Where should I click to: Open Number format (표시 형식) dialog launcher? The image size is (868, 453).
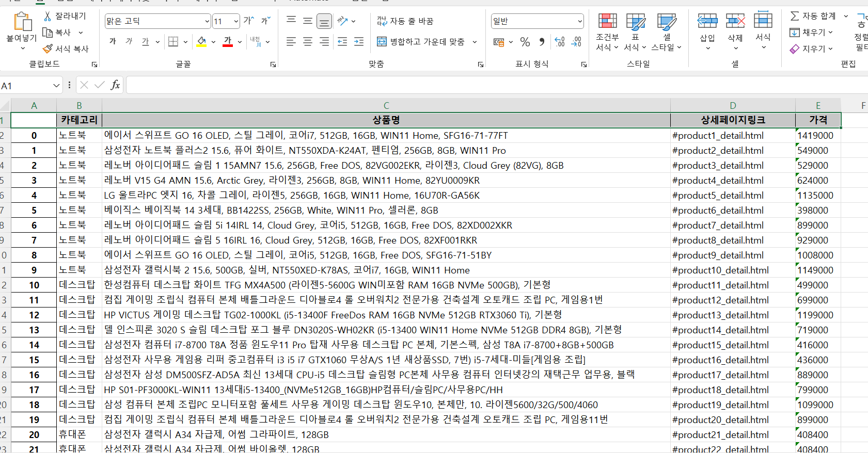pyautogui.click(x=584, y=64)
